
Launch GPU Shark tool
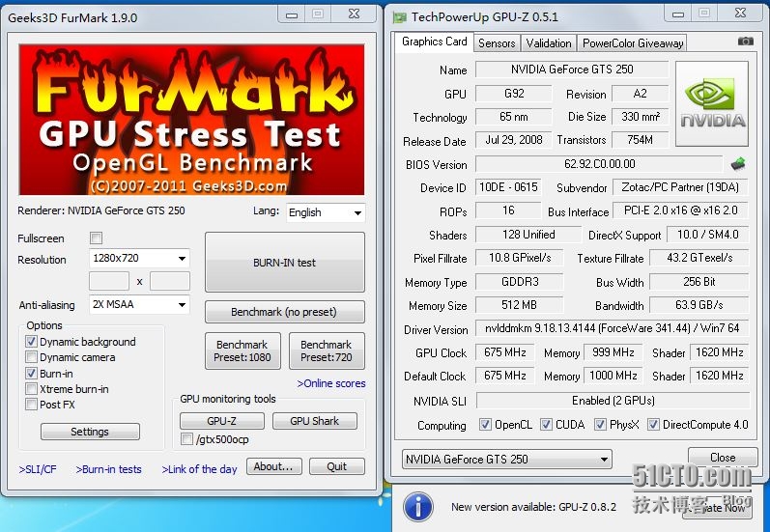click(315, 421)
